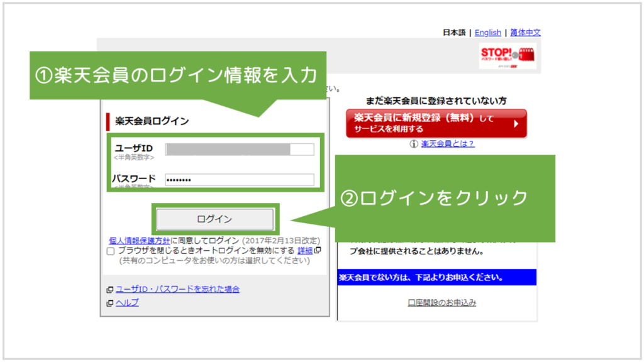Click the arrow on the red registration button
Image resolution: width=644 pixels, height=362 pixels.
click(516, 124)
